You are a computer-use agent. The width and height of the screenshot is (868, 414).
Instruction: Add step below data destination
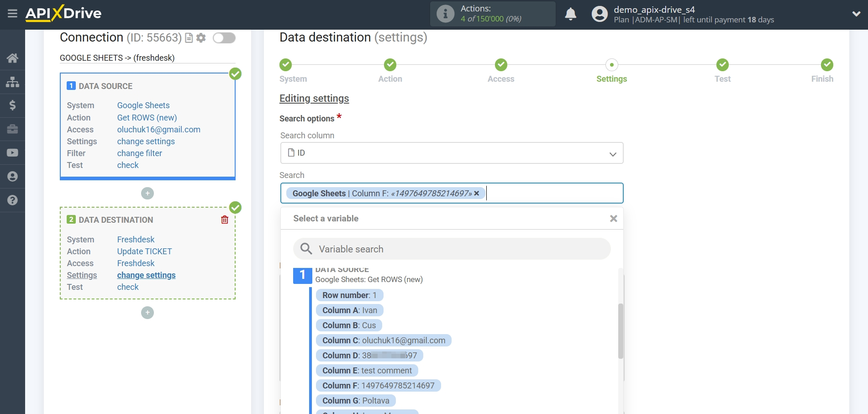[147, 313]
